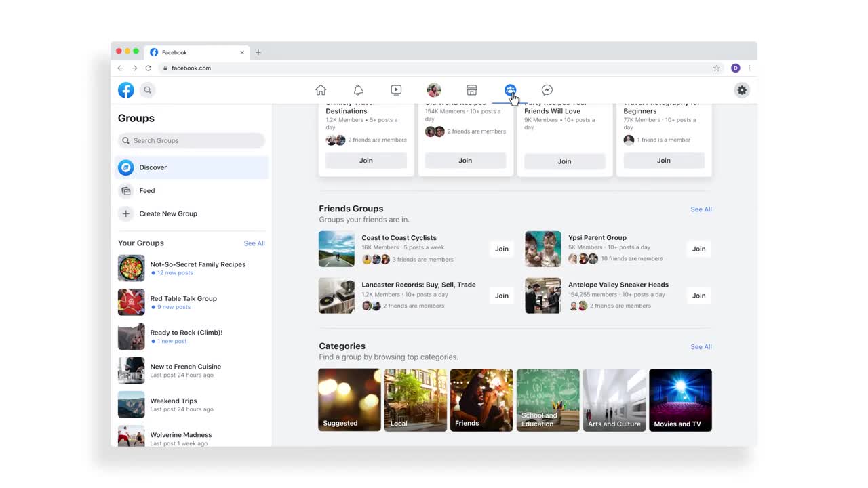
Task: Open Red Table Talk Group
Action: (193, 302)
